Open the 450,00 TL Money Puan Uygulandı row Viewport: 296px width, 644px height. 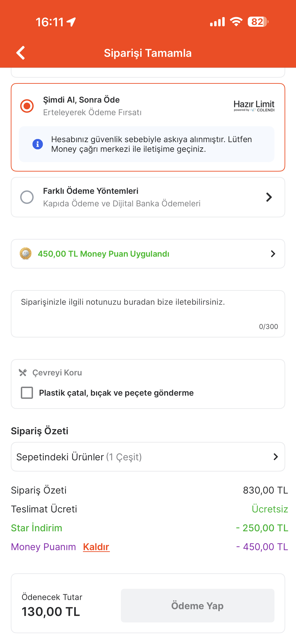(148, 254)
